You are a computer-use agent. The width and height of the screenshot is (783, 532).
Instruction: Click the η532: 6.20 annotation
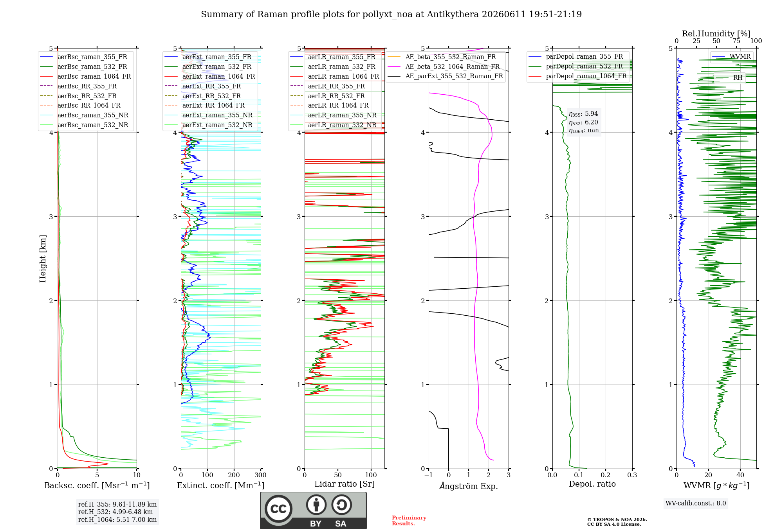coord(583,122)
